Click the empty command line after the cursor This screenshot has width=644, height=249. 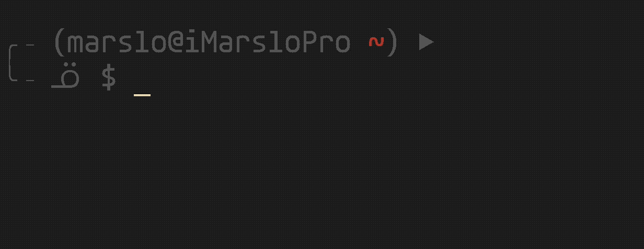[x=397, y=78]
